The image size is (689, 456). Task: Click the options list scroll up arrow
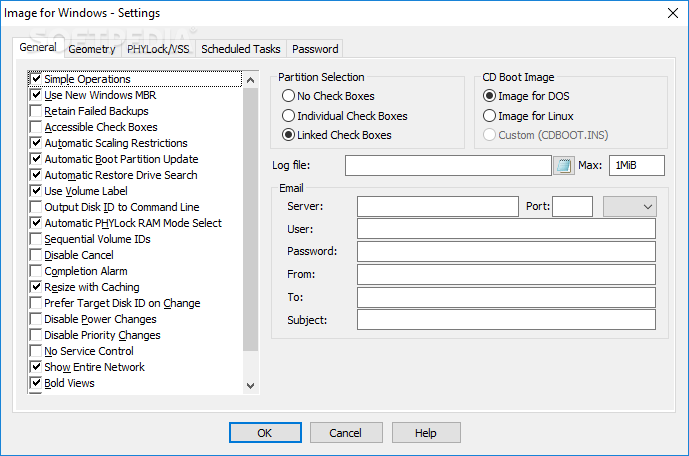coord(250,80)
